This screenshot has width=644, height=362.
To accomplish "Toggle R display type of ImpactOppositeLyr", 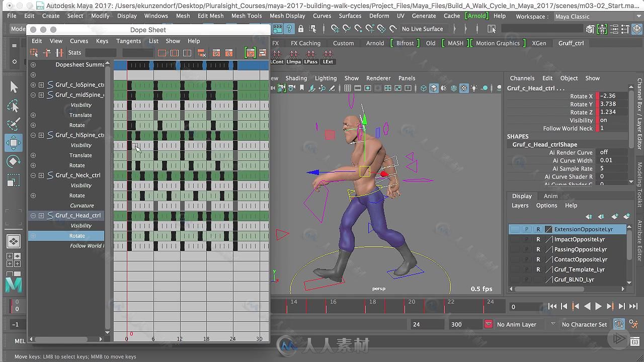I will pos(538,239).
